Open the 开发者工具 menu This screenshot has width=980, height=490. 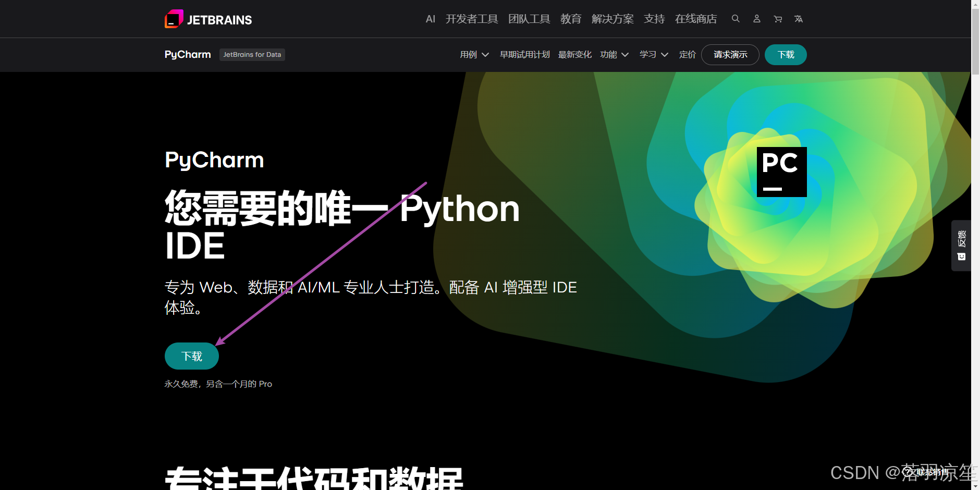(472, 19)
